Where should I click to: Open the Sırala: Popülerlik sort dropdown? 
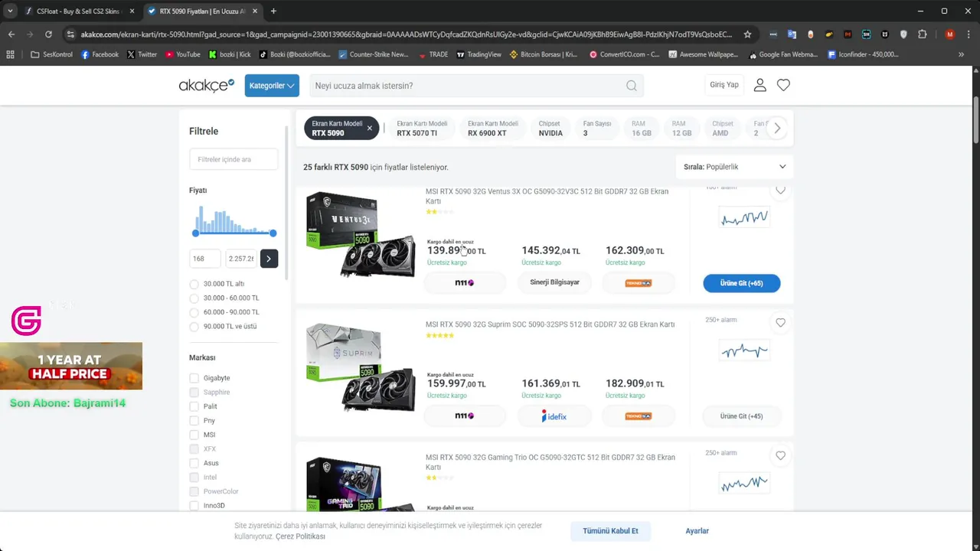click(x=735, y=167)
